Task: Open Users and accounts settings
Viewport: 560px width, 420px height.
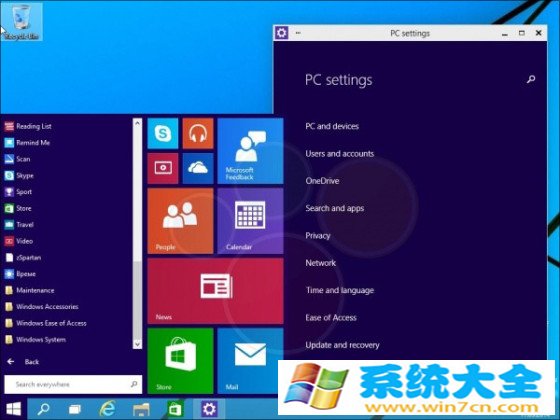Action: (x=340, y=154)
